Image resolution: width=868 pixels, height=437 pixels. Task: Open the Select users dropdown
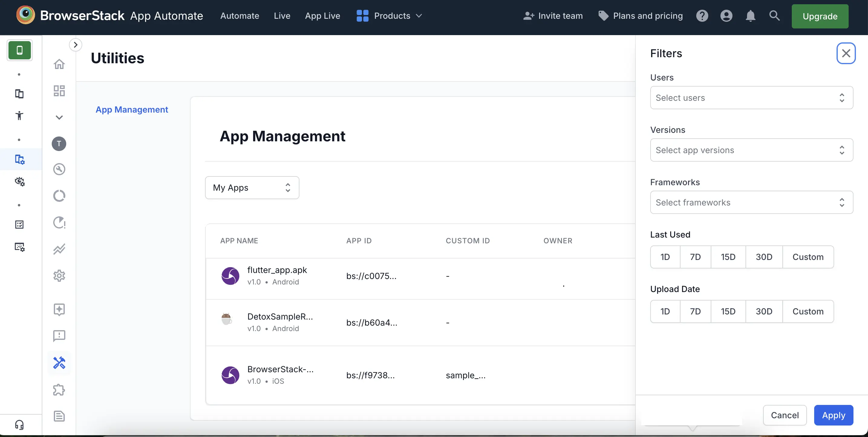752,97
